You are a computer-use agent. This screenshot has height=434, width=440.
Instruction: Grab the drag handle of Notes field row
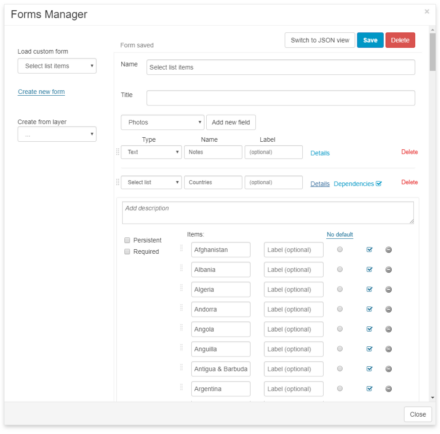(117, 152)
